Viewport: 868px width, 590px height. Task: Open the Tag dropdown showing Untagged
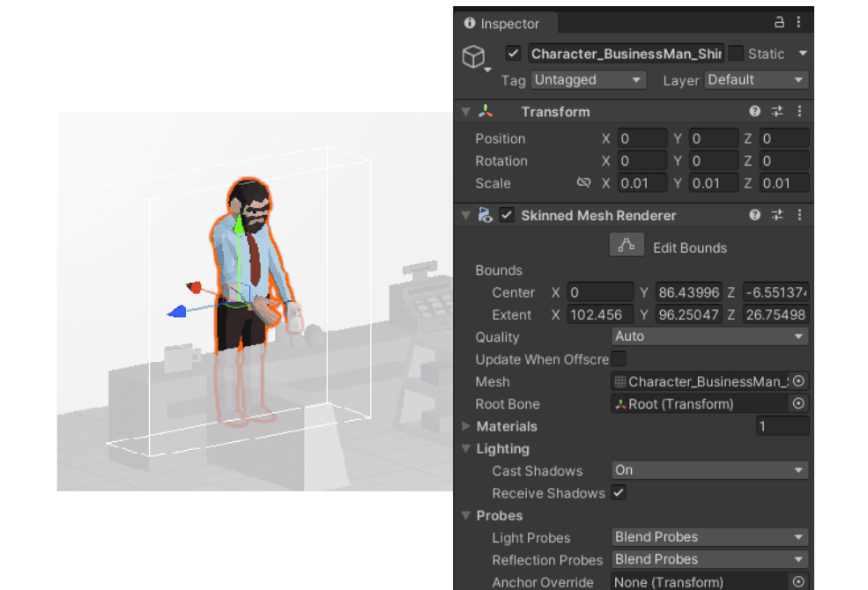coord(588,80)
